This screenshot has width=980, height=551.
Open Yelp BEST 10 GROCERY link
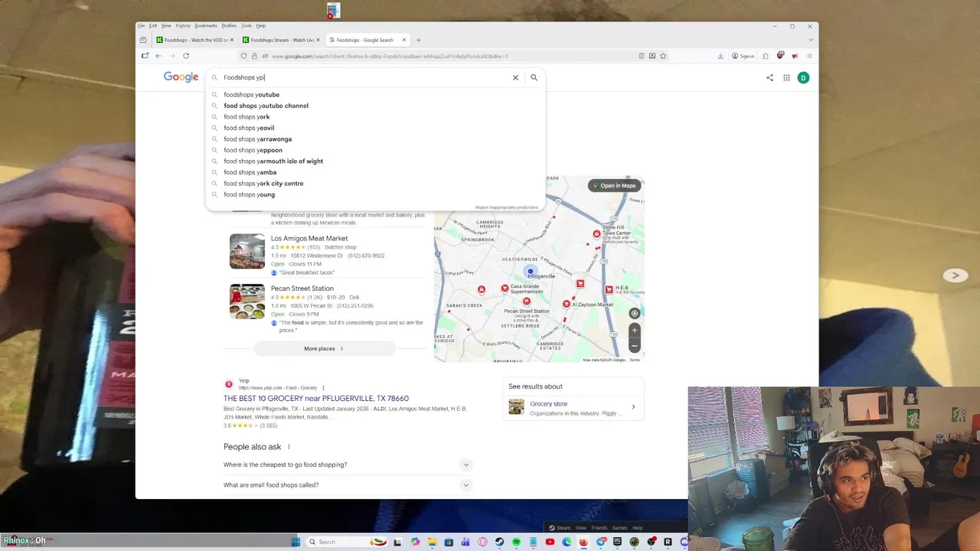[316, 398]
